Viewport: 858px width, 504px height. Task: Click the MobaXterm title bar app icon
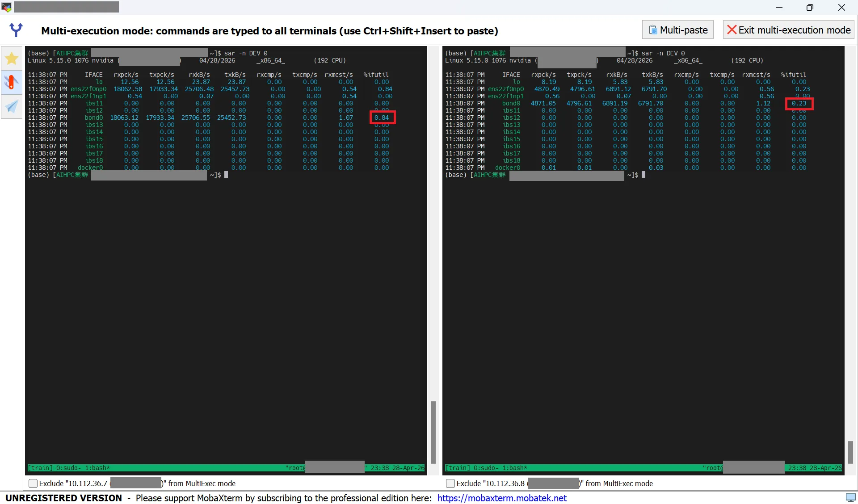(x=6, y=7)
